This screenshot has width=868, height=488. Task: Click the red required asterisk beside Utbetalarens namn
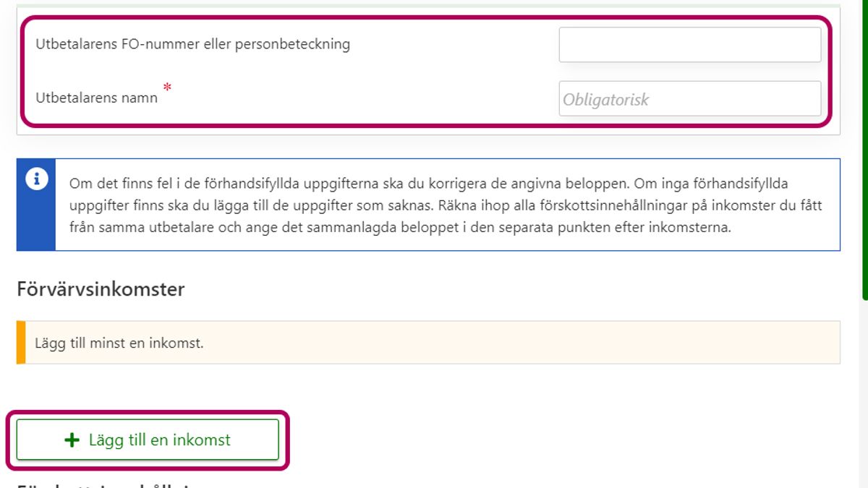coord(168,87)
